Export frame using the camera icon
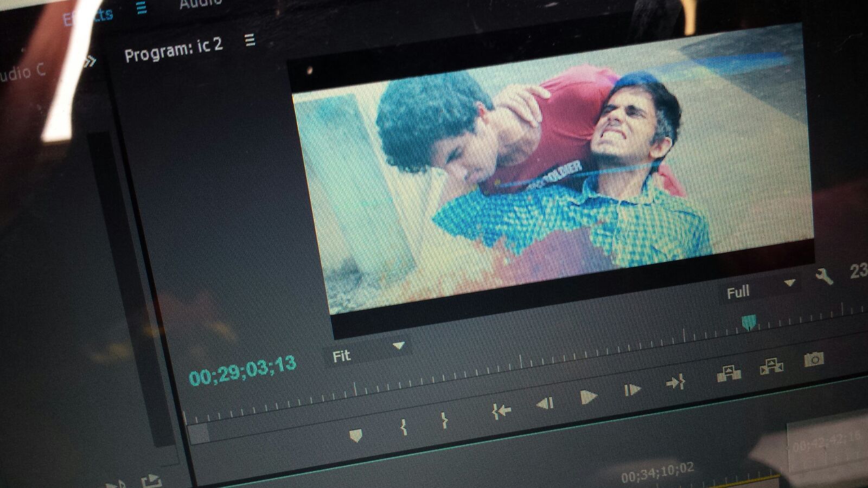Screen dimensions: 868x488 814,359
